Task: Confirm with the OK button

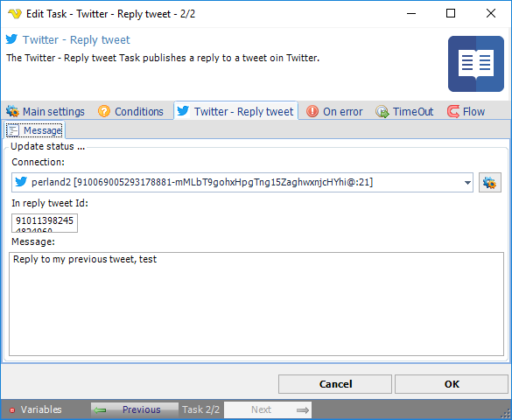Action: click(452, 384)
